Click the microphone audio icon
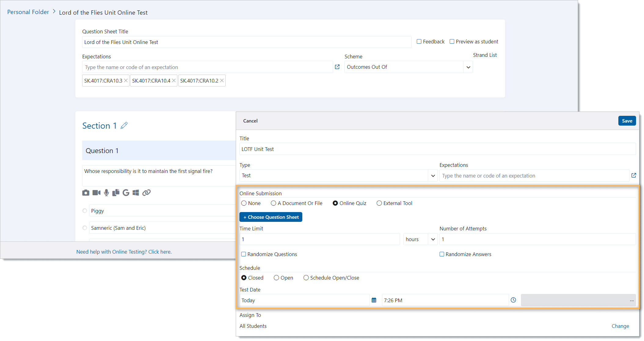 pyautogui.click(x=106, y=193)
